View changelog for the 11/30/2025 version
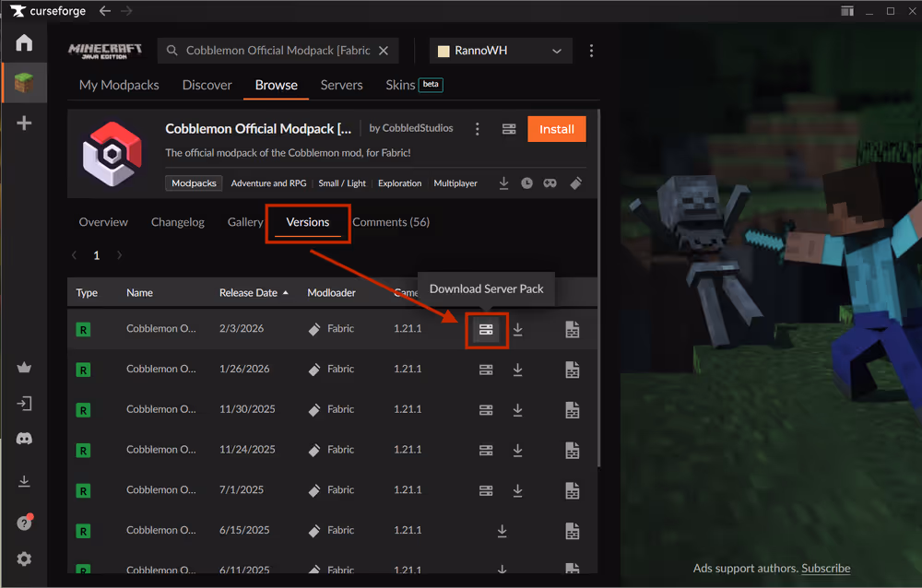922x588 pixels. tap(573, 410)
